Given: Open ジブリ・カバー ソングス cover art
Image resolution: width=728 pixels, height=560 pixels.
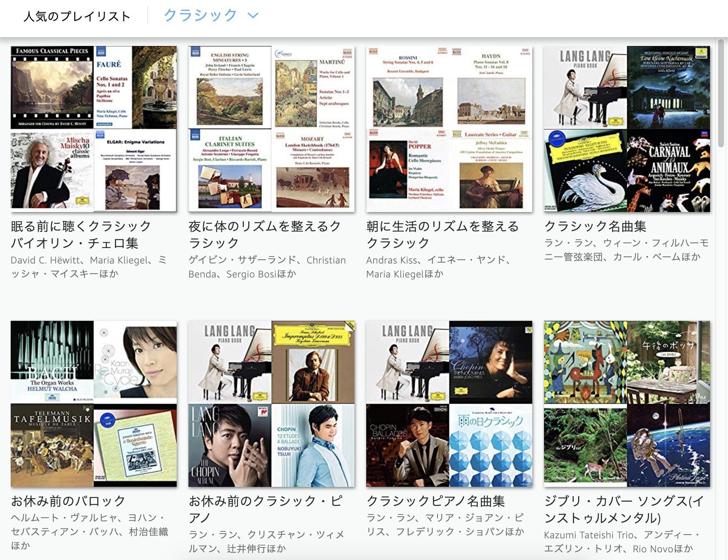Looking at the screenshot, I should pos(627,403).
